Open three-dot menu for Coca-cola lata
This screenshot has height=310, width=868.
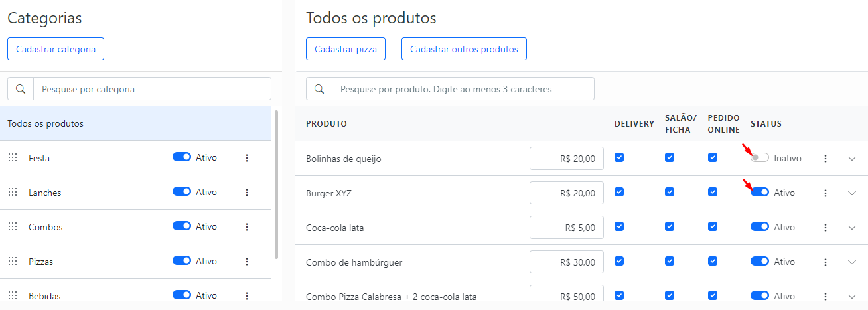[826, 228]
